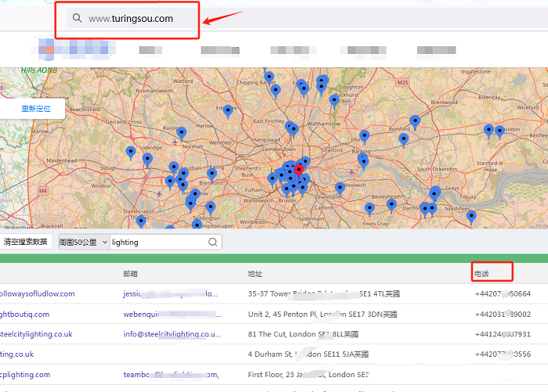Select the blue map pin near Woolwich
548x392 pixels.
coord(340,188)
